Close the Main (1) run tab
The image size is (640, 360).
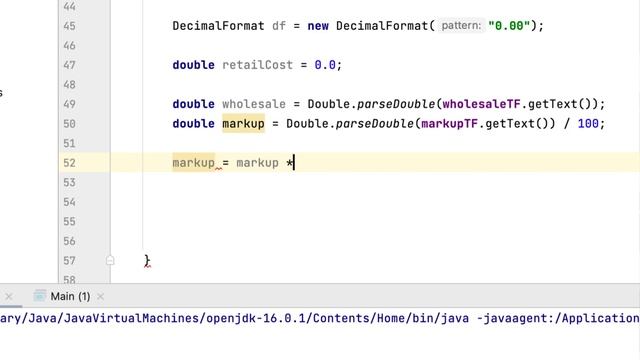click(x=100, y=297)
